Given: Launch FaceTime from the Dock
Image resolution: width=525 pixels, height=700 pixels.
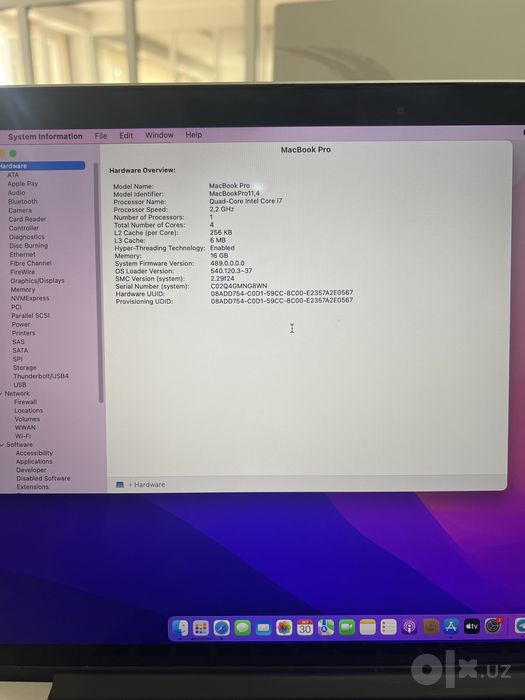Looking at the screenshot, I should point(347,628).
